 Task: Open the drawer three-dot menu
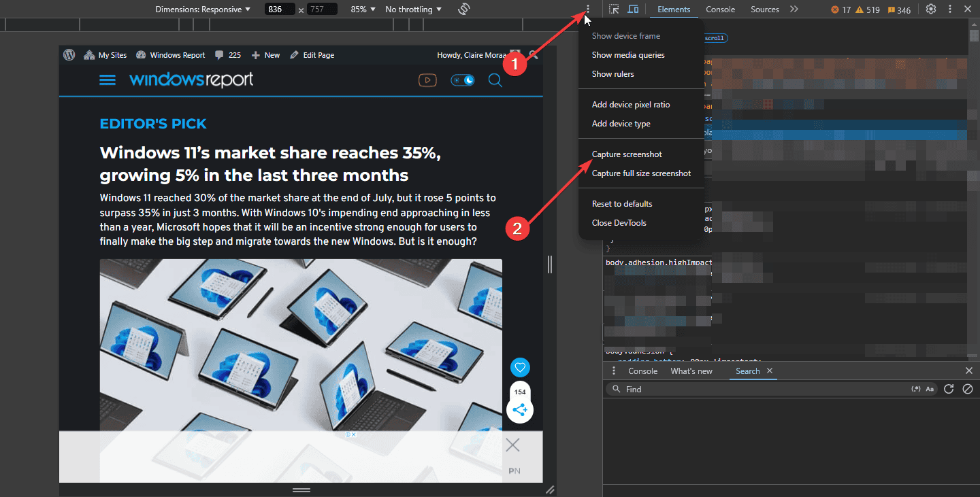[614, 371]
